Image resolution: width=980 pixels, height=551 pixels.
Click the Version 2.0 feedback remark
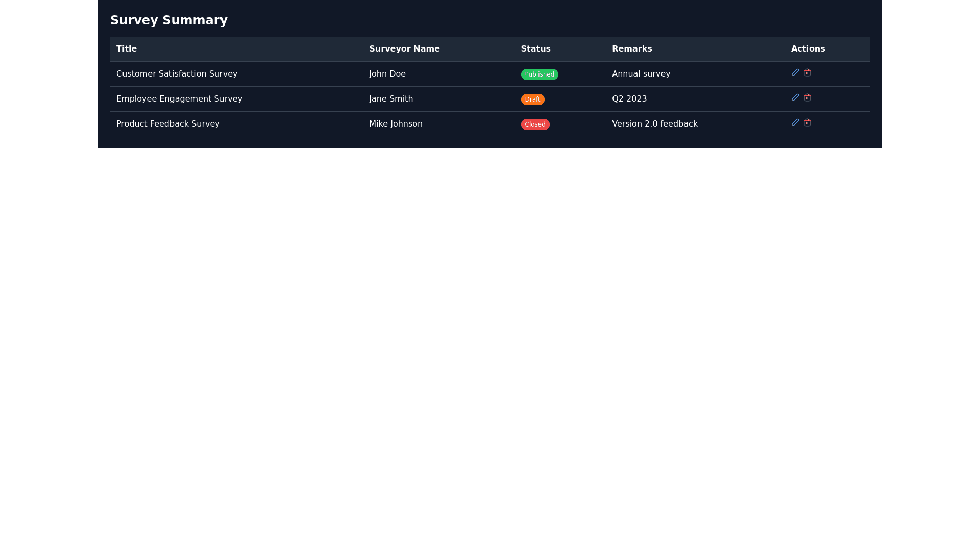(x=654, y=124)
